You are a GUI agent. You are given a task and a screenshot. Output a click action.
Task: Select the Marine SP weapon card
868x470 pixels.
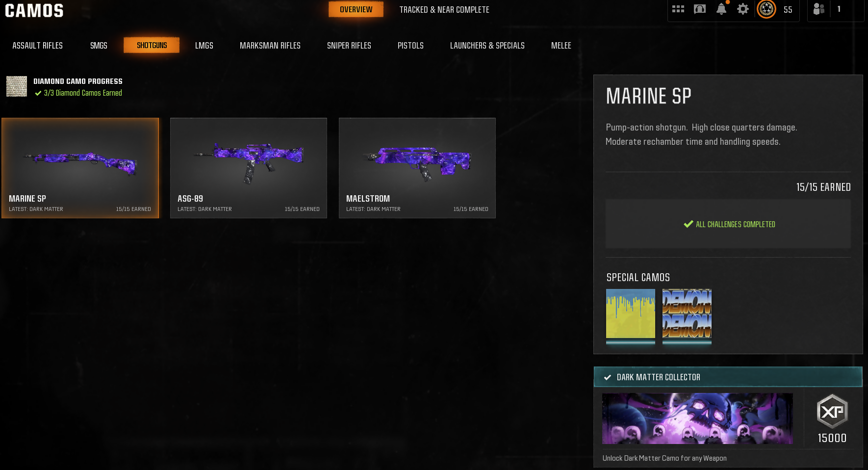80,168
